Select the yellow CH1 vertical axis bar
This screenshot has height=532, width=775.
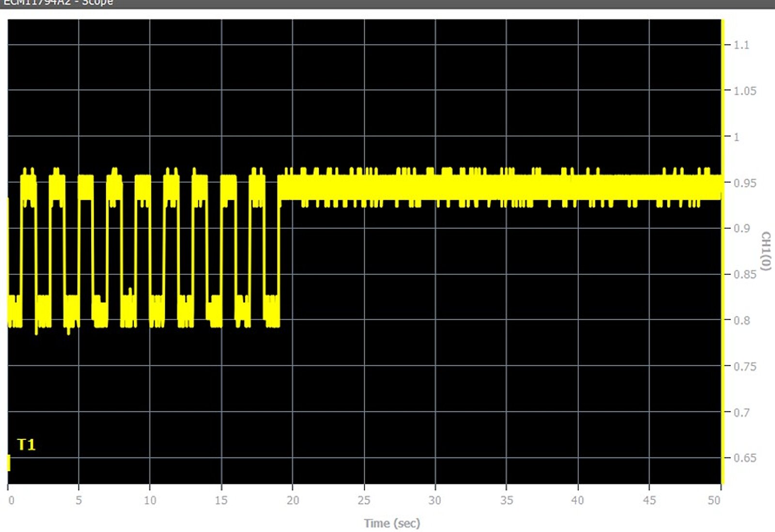[722, 252]
